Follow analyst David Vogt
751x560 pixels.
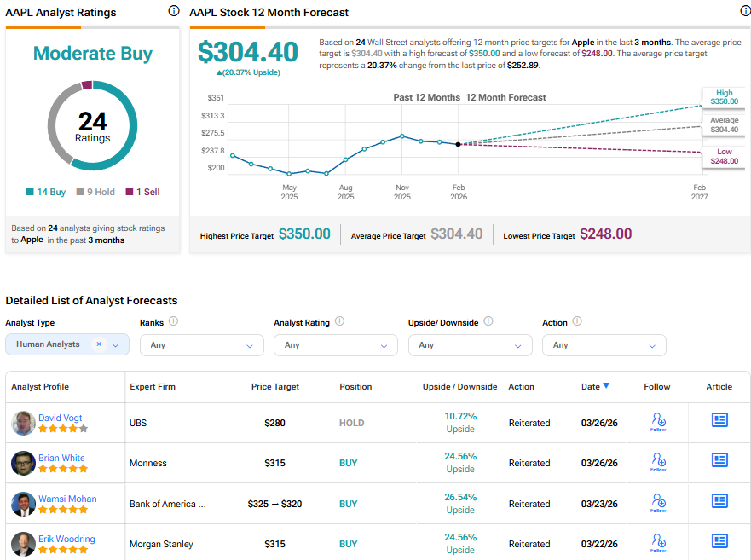657,422
